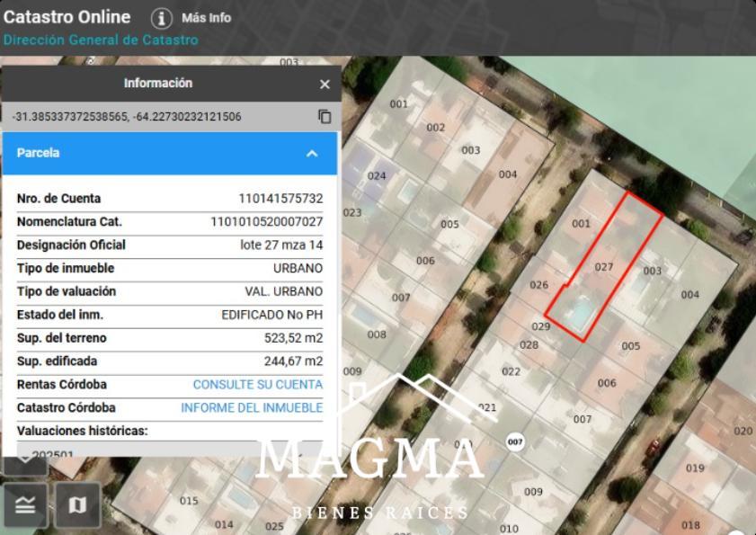756x535 pixels.
Task: Select parcel 026 on the map
Action: (538, 286)
